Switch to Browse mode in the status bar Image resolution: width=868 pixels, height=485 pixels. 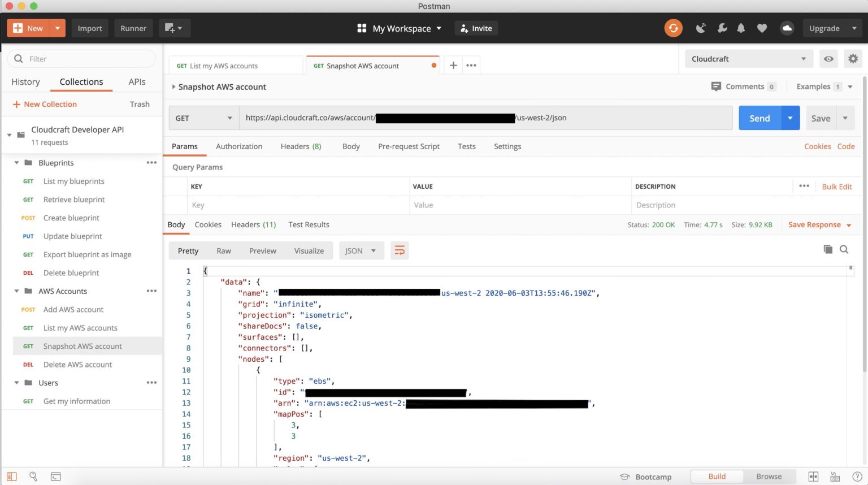[x=769, y=477]
